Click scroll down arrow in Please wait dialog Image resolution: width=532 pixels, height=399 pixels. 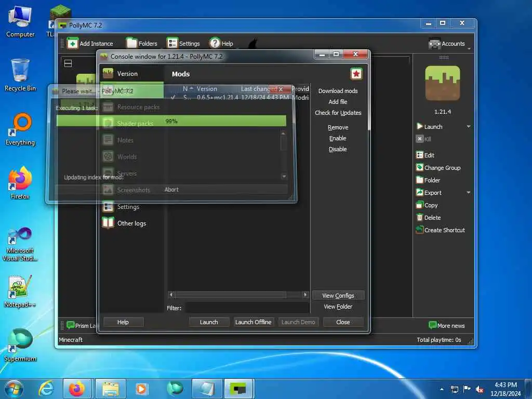(x=284, y=177)
